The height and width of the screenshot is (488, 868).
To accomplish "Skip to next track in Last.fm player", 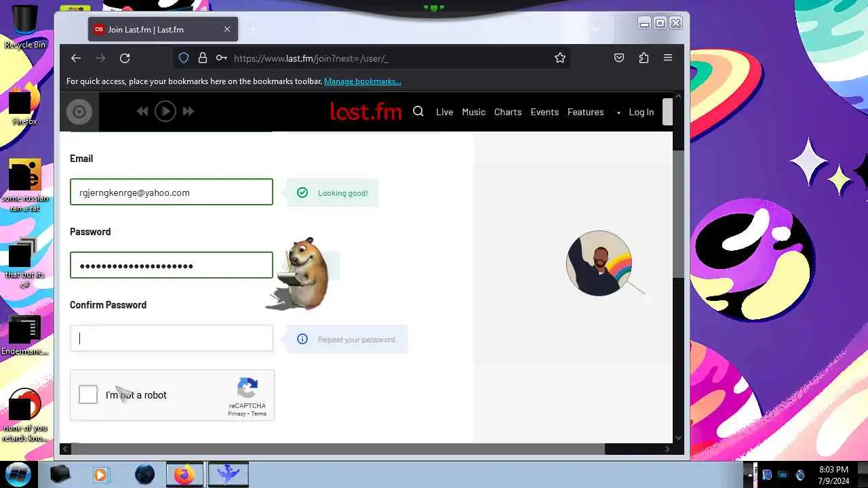I will pos(189,112).
